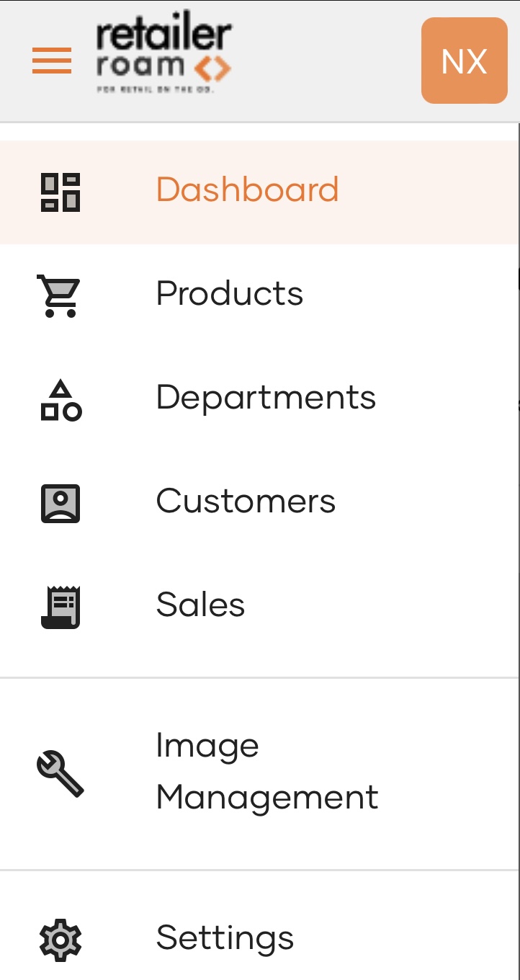Screen dimensions: 520x980
Task: Click the highlighted Dashboard row background
Action: point(259,192)
